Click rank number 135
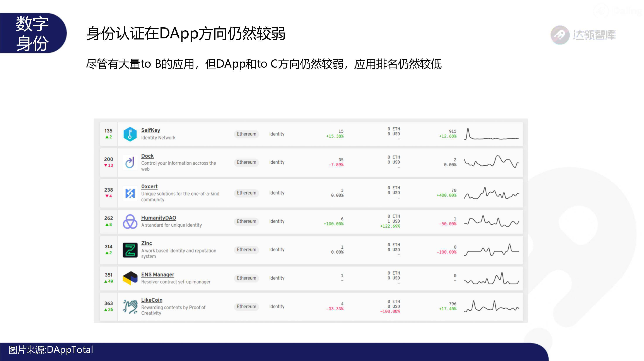644x361 pixels. pyautogui.click(x=109, y=131)
